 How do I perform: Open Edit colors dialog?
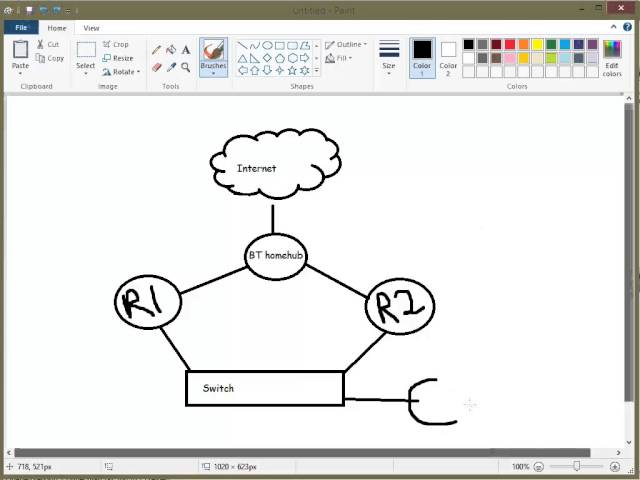612,58
